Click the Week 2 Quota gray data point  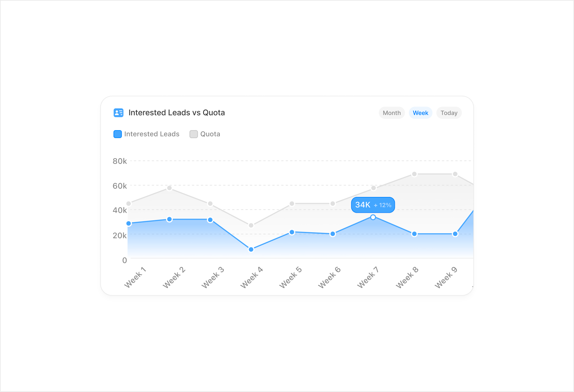click(169, 188)
